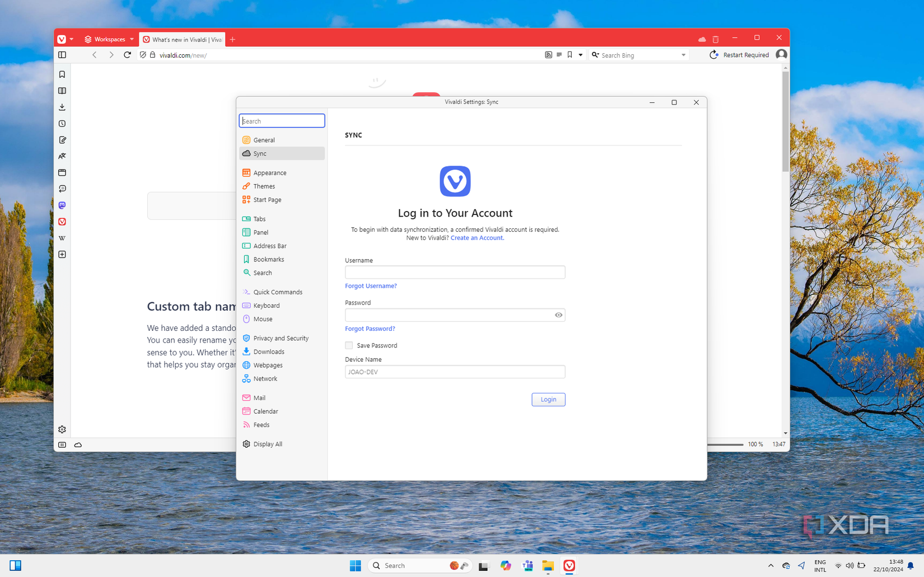Open Tabs settings section
This screenshot has width=924, height=577.
(x=282, y=219)
